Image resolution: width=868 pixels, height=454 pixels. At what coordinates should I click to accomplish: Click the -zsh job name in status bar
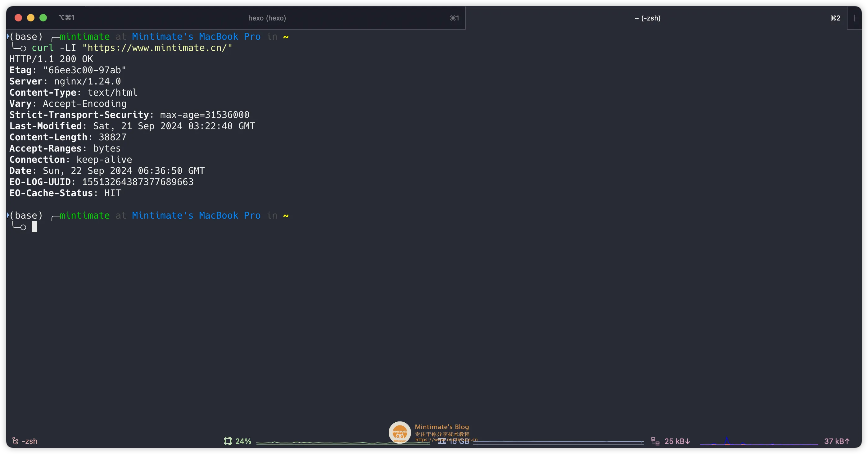(x=29, y=441)
